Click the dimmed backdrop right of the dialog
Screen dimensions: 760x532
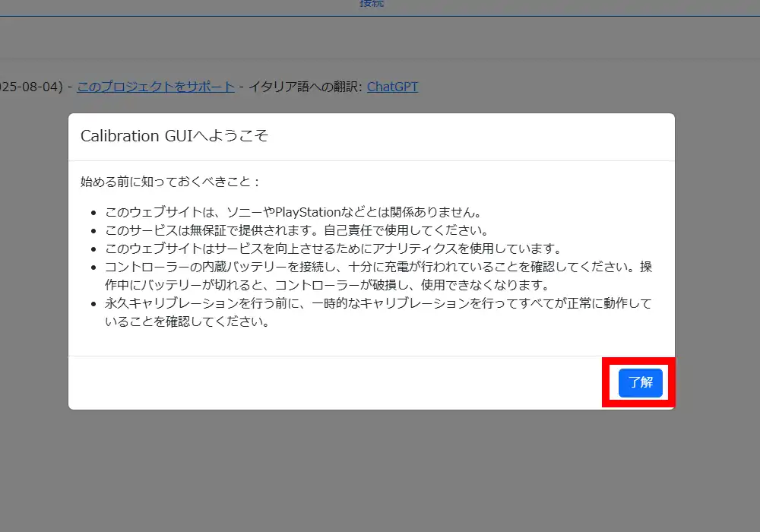[x=717, y=266]
